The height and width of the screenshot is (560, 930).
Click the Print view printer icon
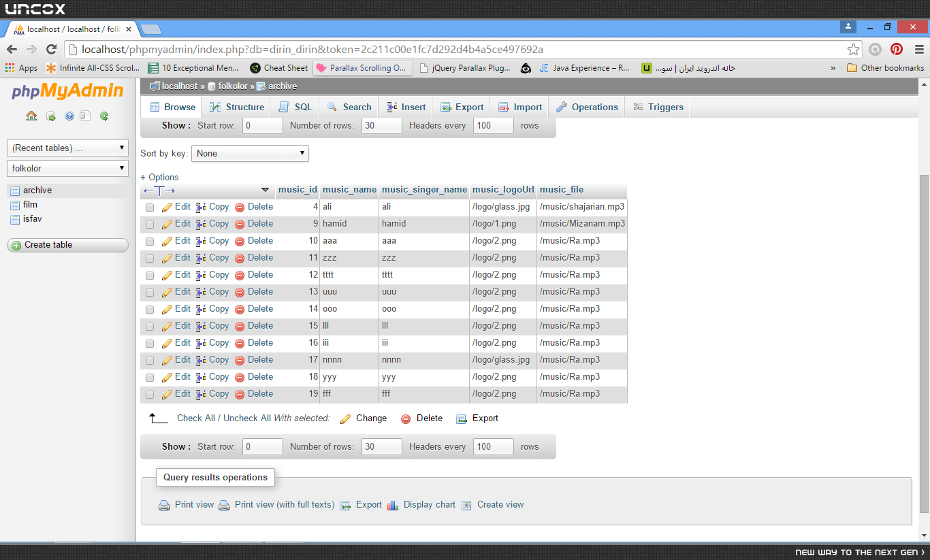[x=164, y=505]
